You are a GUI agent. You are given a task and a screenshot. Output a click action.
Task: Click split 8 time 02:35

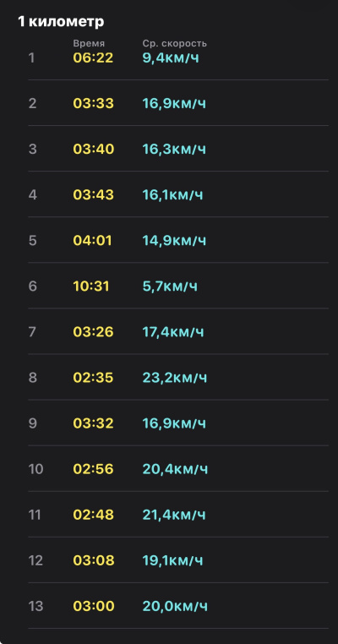(93, 378)
